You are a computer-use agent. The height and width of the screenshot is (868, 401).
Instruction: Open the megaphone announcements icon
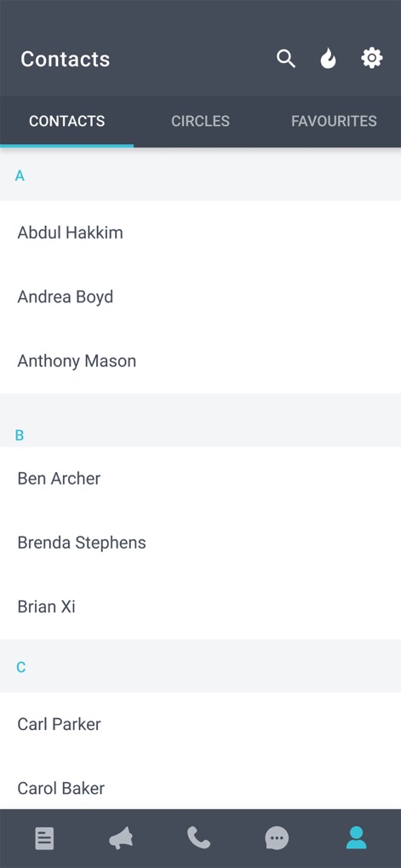click(x=121, y=838)
